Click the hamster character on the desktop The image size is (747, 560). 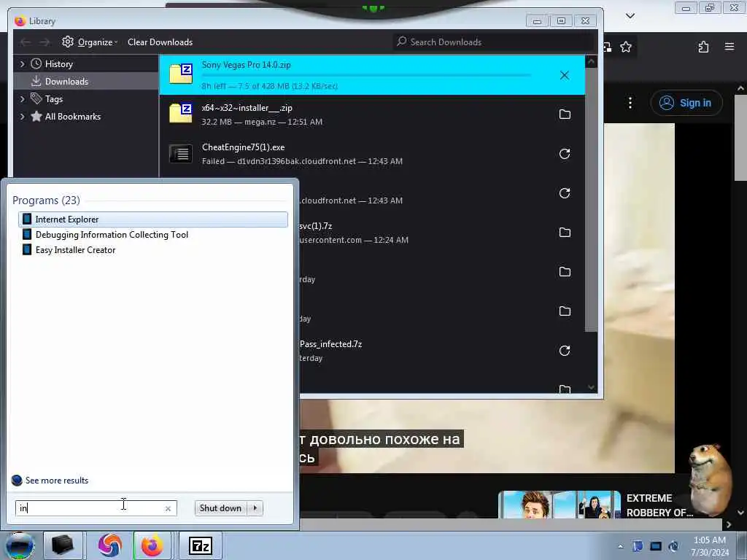pos(711,479)
